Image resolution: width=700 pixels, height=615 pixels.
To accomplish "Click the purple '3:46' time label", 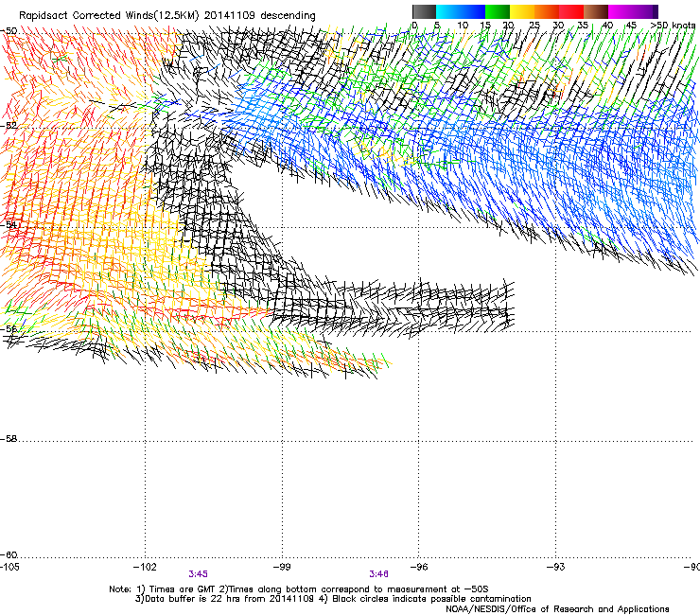I will coord(378,574).
